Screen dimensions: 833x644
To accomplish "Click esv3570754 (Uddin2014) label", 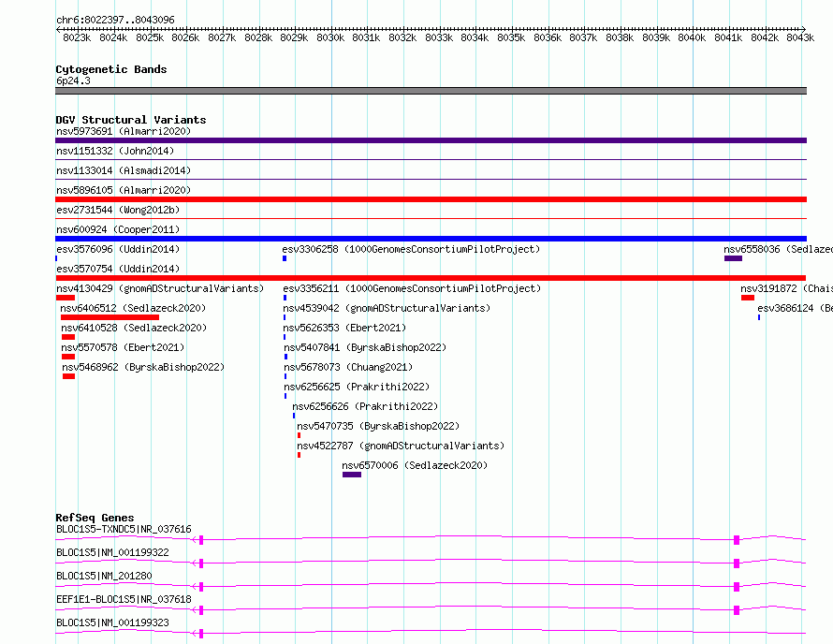I will (118, 269).
